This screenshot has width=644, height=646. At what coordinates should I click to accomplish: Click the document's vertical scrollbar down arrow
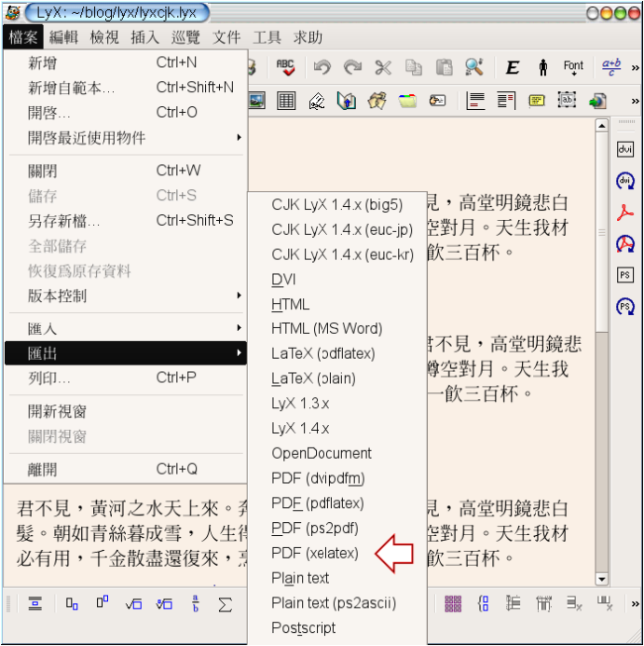[601, 579]
